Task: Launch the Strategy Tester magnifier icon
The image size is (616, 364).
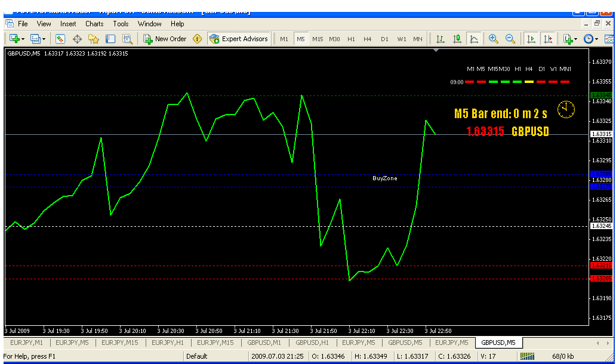Action: (127, 39)
